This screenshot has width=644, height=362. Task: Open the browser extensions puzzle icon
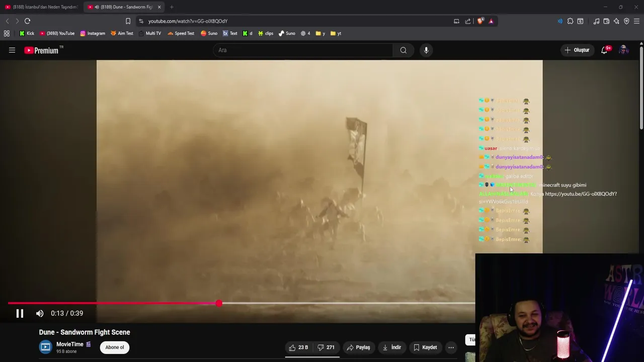570,21
